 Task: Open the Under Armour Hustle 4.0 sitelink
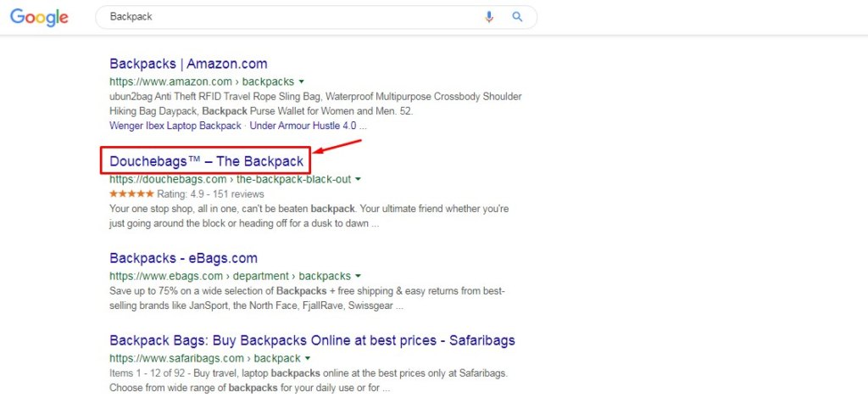[x=303, y=126]
